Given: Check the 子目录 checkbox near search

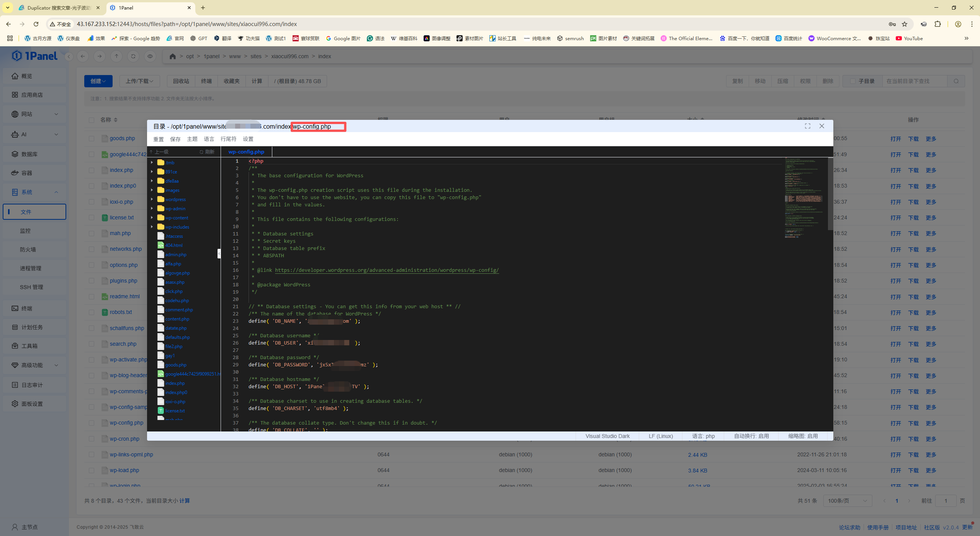Looking at the screenshot, I should click(852, 81).
